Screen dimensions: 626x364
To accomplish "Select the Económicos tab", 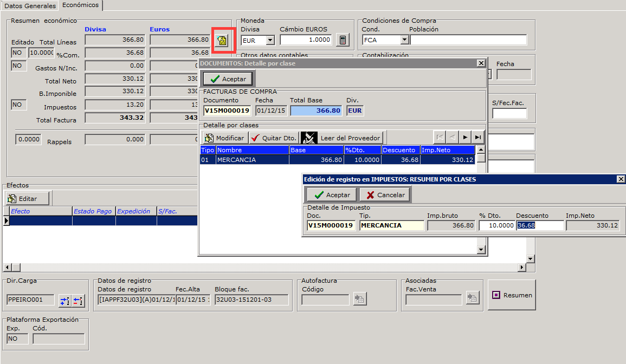I will click(x=80, y=5).
